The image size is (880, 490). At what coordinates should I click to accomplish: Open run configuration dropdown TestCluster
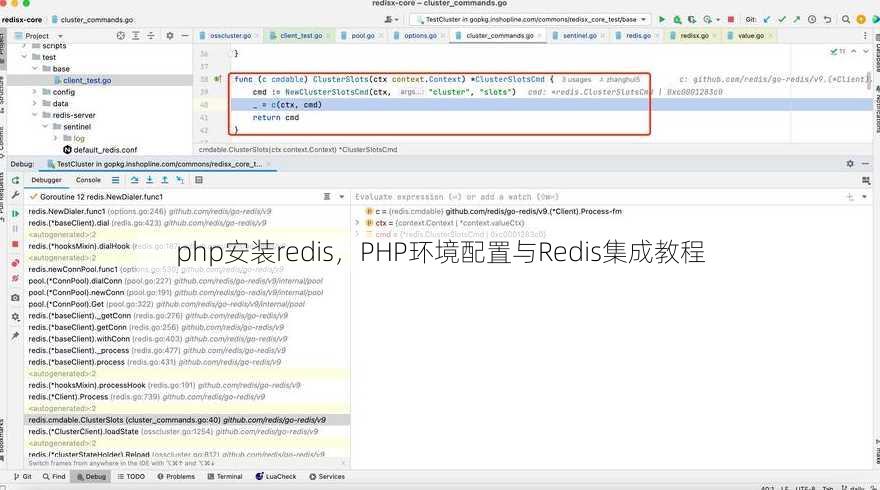point(530,20)
